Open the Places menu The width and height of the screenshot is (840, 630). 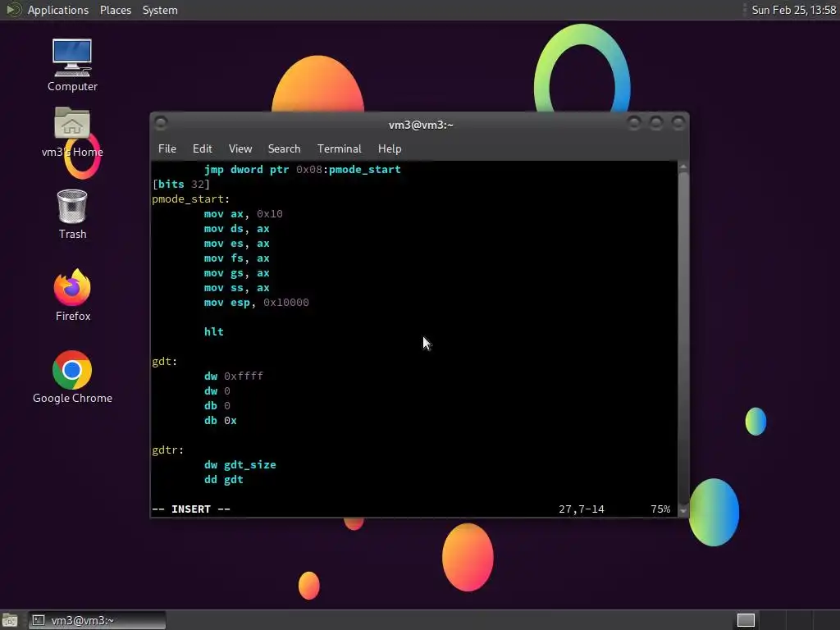pyautogui.click(x=115, y=10)
